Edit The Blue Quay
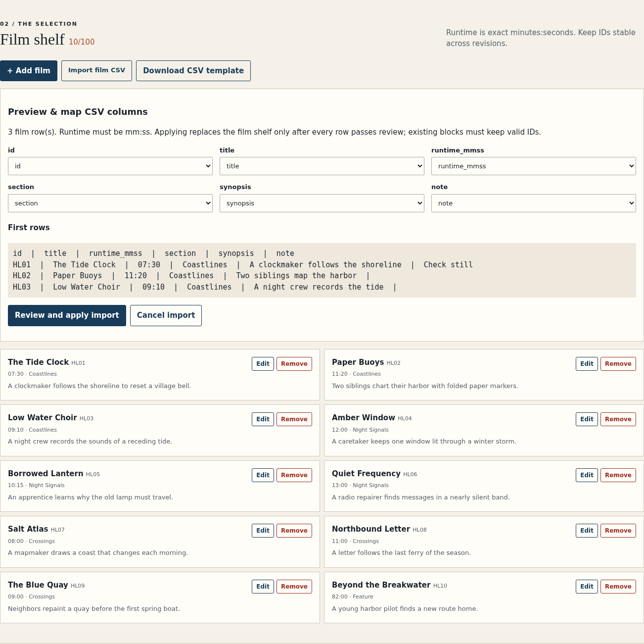644x644 pixels. pos(263,587)
